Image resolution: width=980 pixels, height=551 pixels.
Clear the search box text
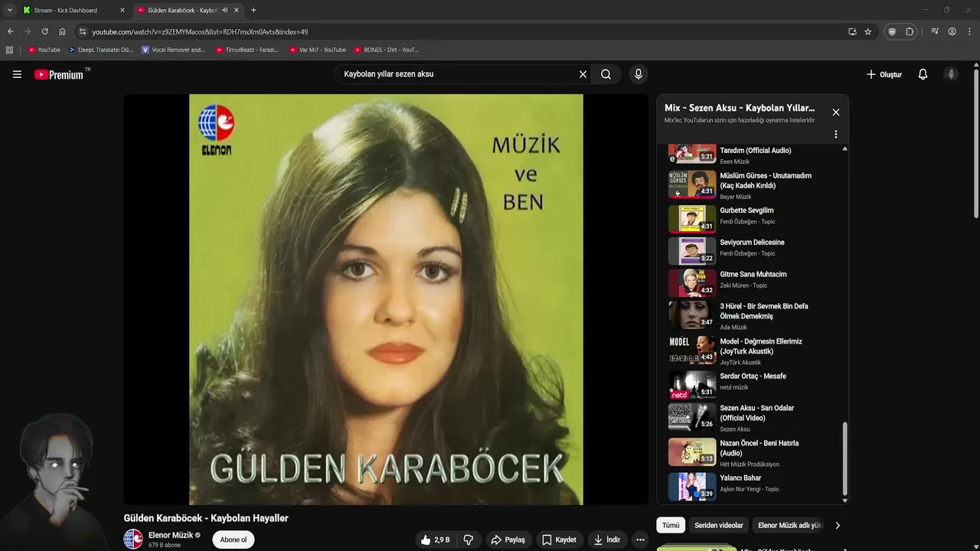point(583,74)
